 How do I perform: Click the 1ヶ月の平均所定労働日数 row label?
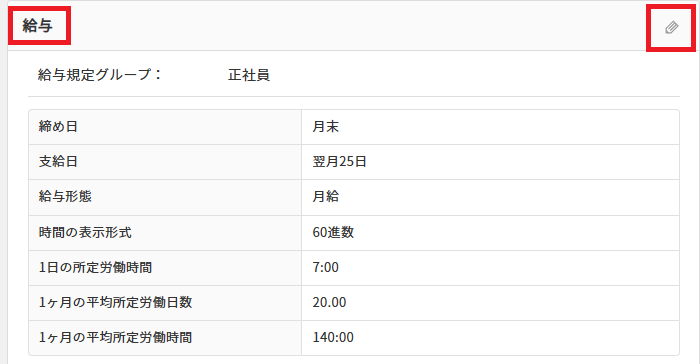click(x=116, y=302)
